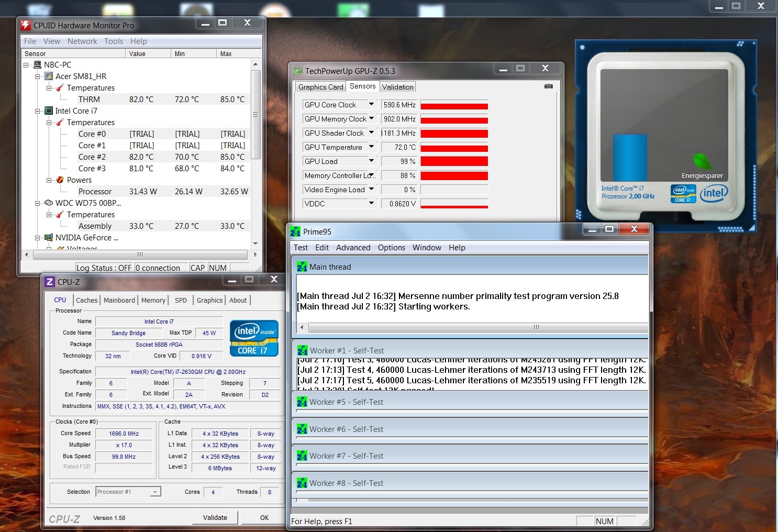Viewport: 778px width, 532px height.
Task: Click the WDC WD75 hard drive icon
Action: point(49,203)
